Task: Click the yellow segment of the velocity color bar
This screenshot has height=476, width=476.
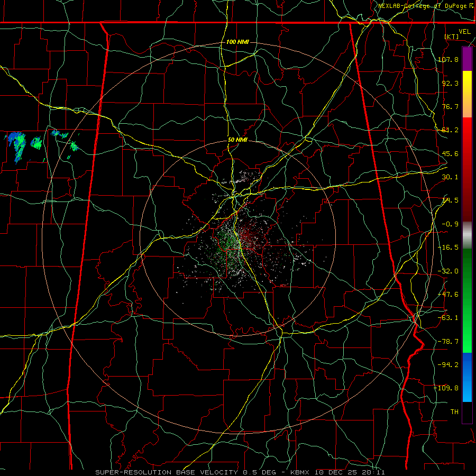Action: click(x=467, y=82)
